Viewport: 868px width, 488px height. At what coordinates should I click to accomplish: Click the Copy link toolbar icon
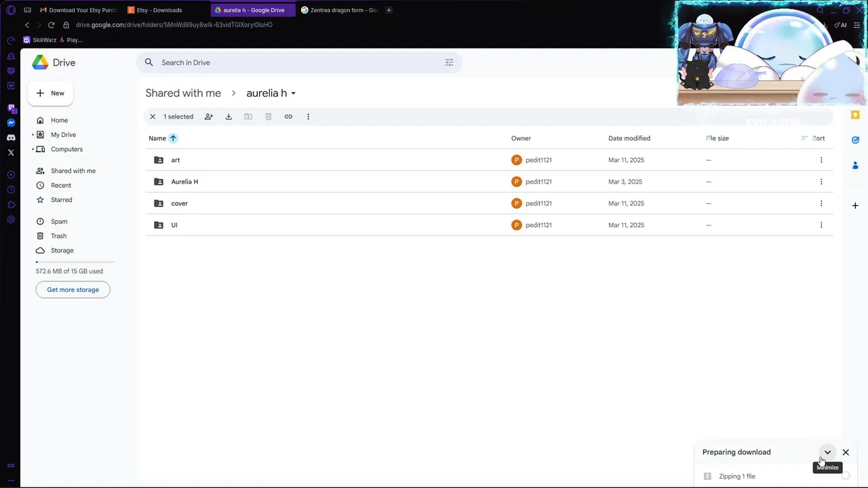tap(288, 117)
